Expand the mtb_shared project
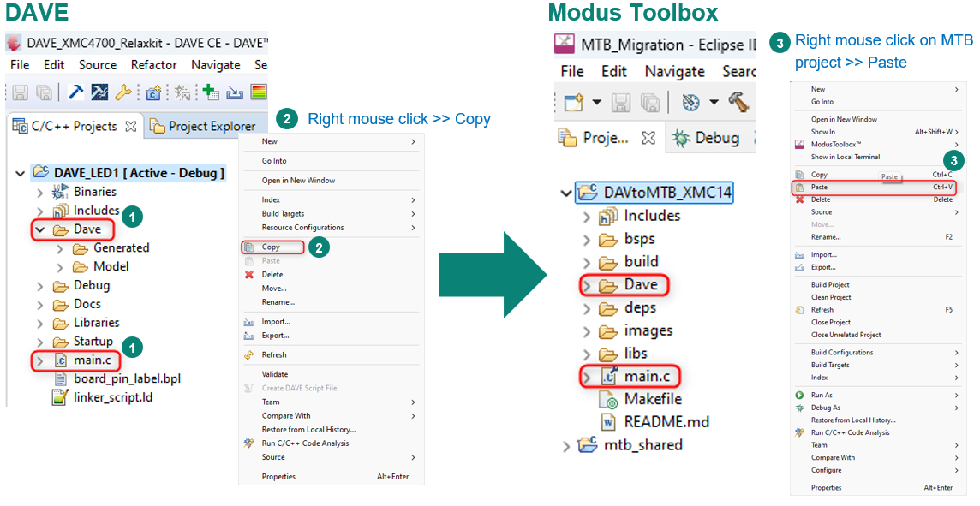980x506 pixels. (565, 444)
